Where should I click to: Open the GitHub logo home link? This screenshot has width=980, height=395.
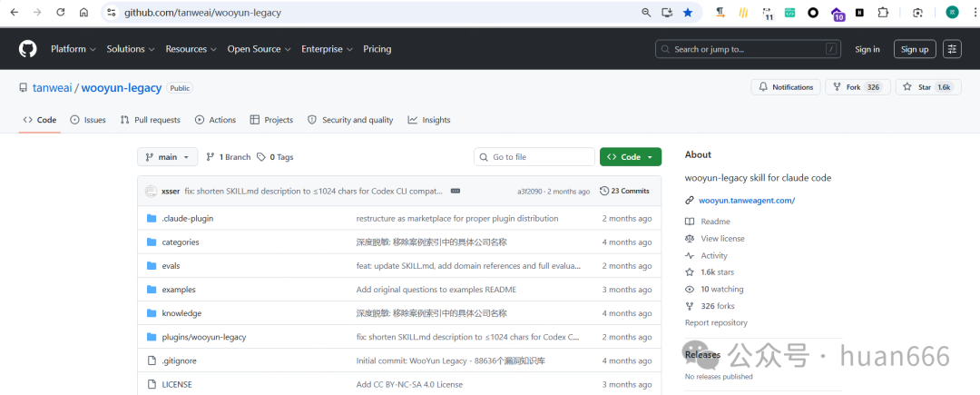point(27,49)
